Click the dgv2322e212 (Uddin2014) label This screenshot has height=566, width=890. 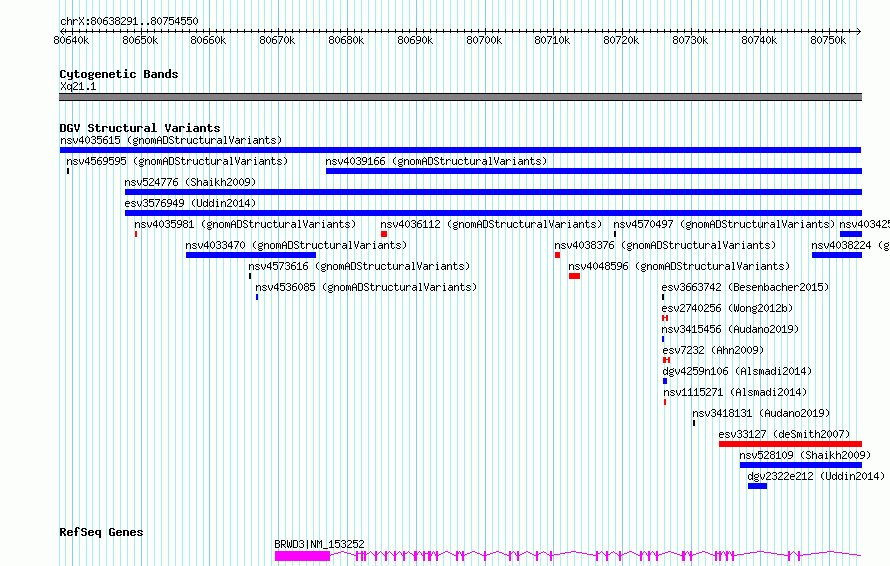click(816, 476)
